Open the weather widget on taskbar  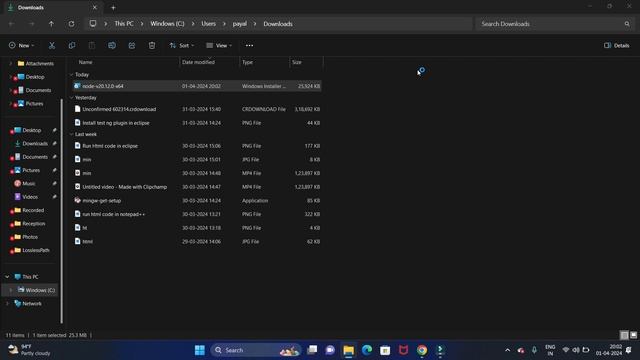[29, 350]
